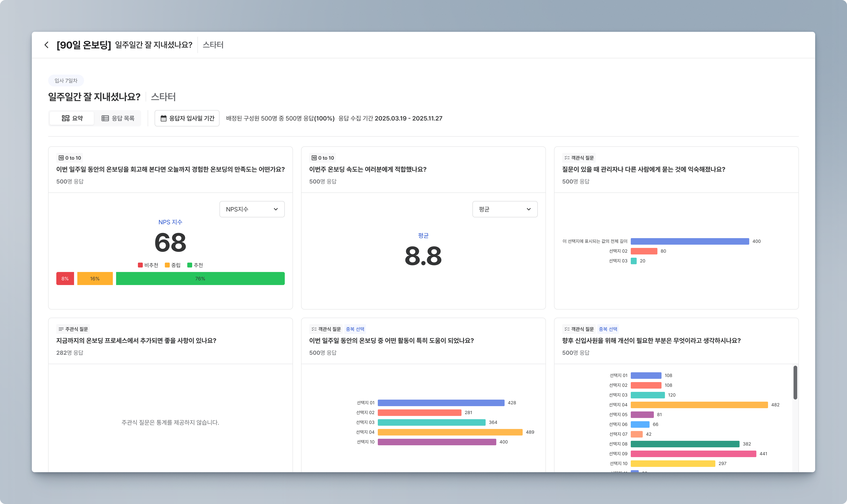Click the 0 to 10 scale icon on the 평균 card

tap(314, 158)
